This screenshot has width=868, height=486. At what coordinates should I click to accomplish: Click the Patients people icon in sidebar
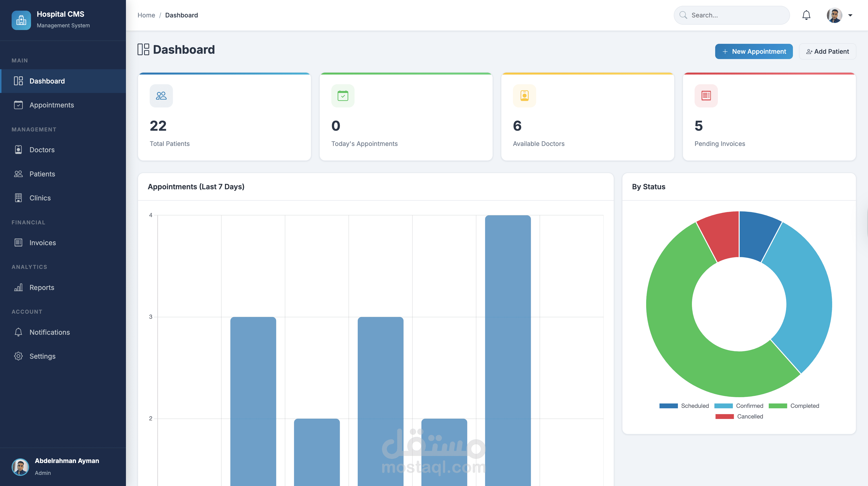pos(18,174)
